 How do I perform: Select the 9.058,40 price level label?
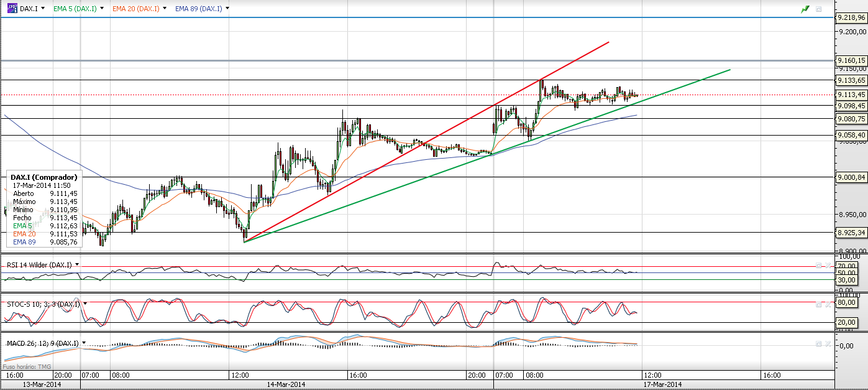[x=852, y=135]
